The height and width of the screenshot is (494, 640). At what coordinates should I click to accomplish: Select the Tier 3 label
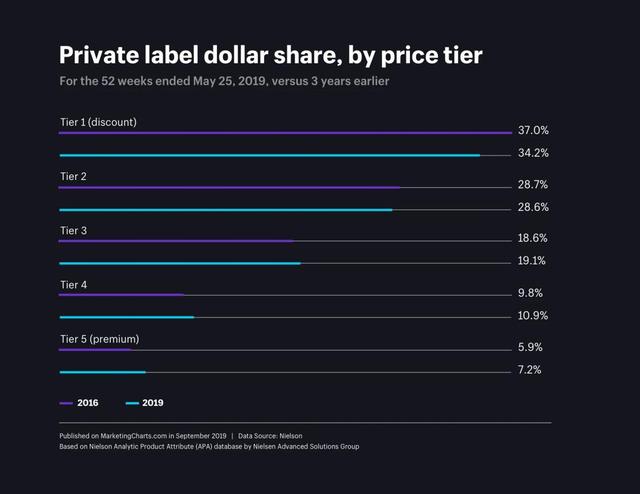pyautogui.click(x=73, y=231)
